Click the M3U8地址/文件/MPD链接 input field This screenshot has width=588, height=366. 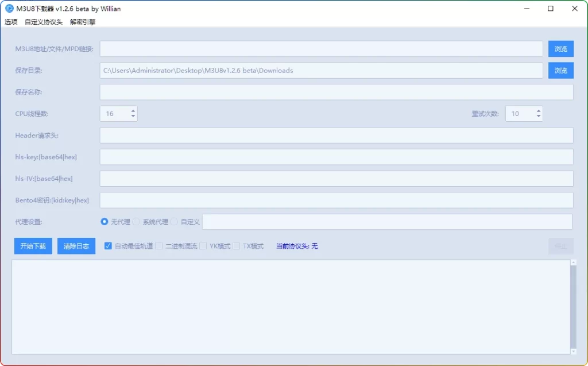click(322, 49)
